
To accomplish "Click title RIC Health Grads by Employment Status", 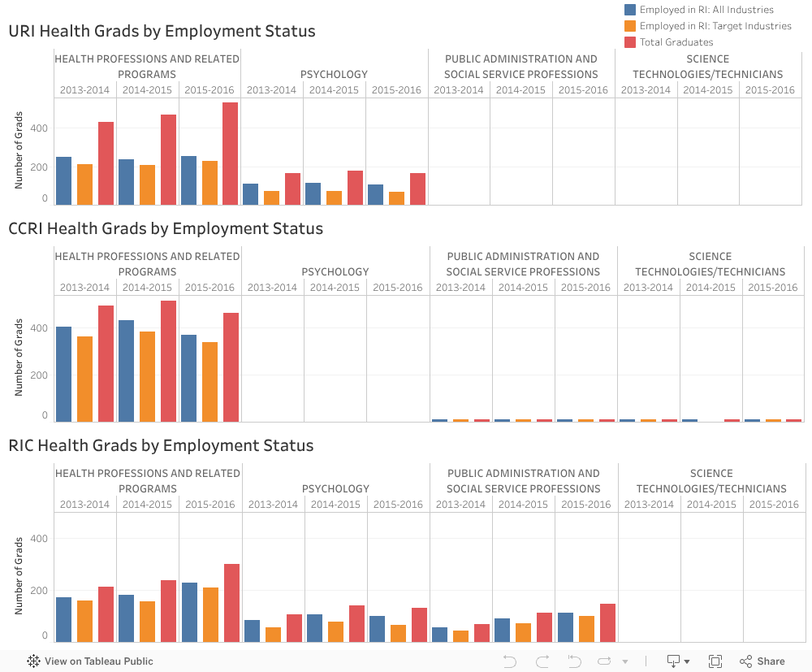I will click(x=161, y=445).
